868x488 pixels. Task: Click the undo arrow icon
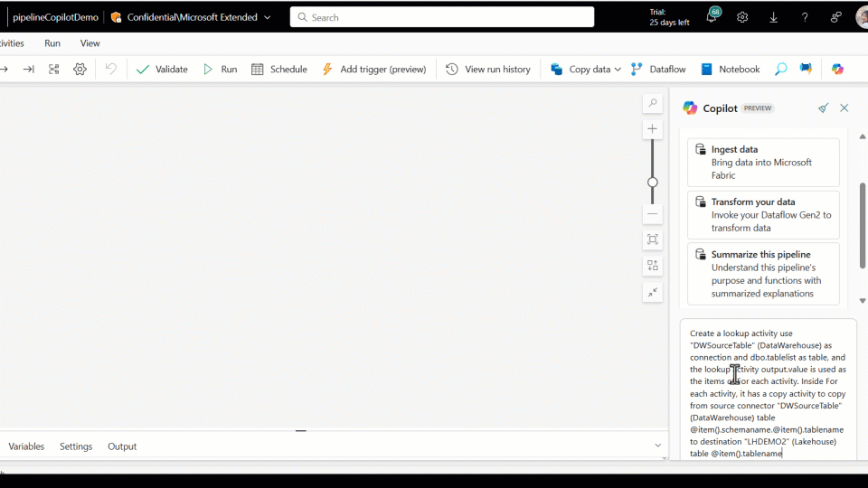(110, 70)
